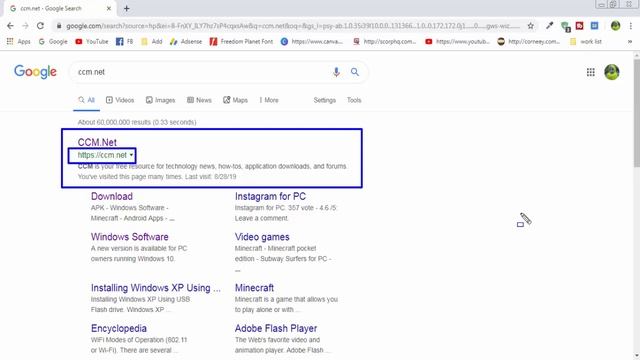Click the green extension icon with badge
Image resolution: width=640 pixels, height=360 pixels.
tap(565, 27)
